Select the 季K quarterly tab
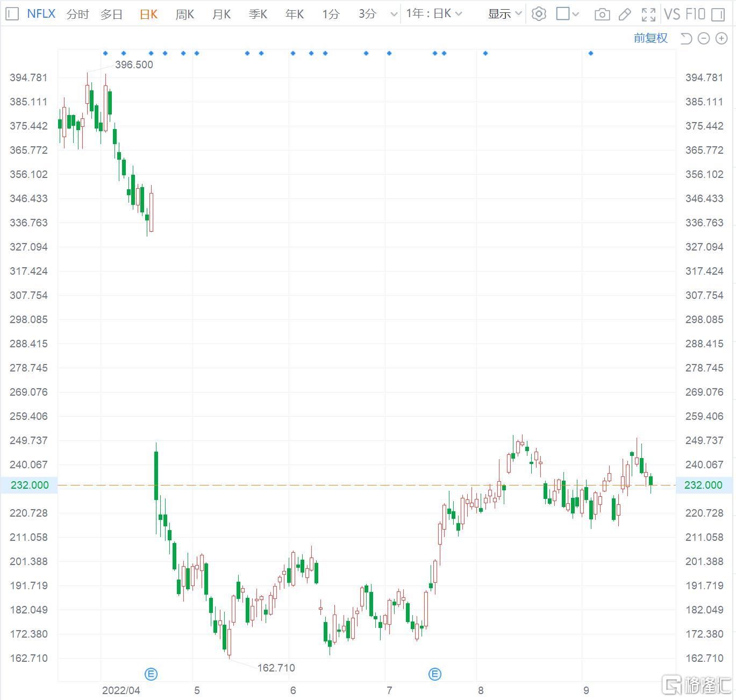This screenshot has width=736, height=700. point(258,14)
